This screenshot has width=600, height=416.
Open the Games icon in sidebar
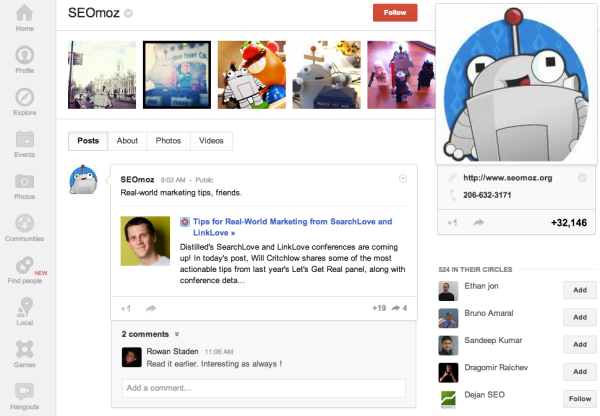[24, 352]
